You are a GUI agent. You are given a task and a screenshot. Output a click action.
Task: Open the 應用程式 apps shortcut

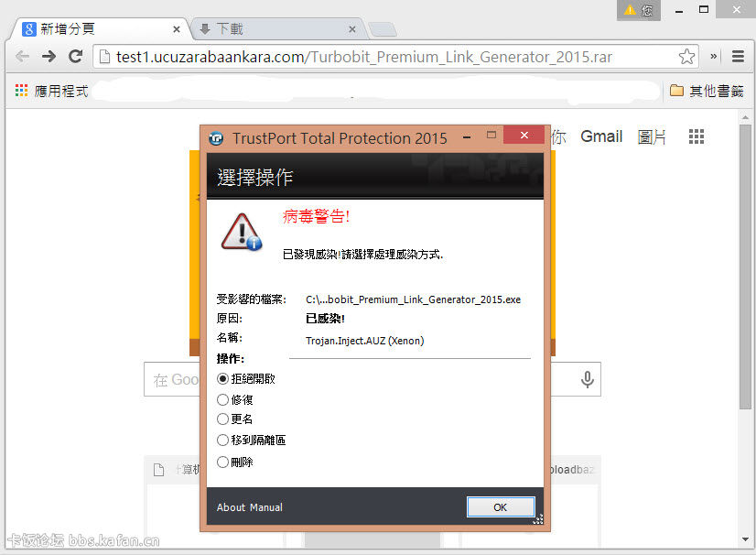coord(51,91)
